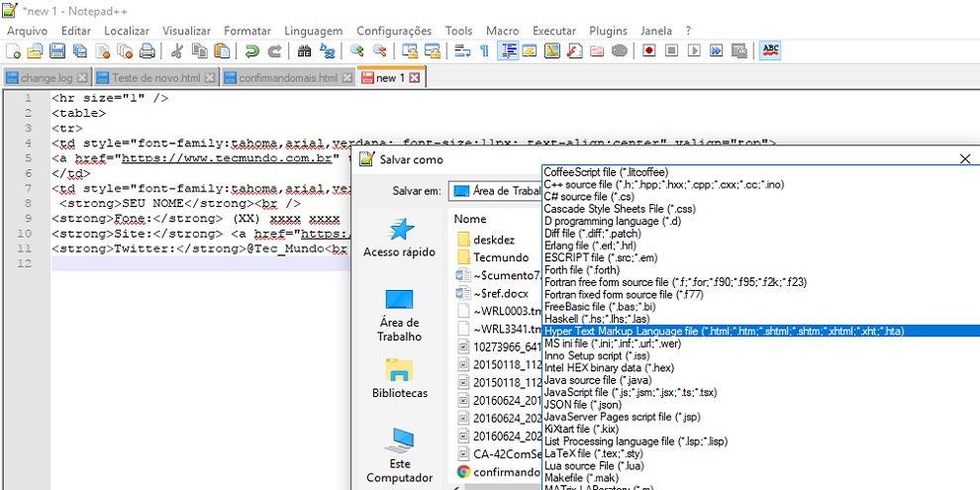Image resolution: width=980 pixels, height=490 pixels.
Task: Toggle synchronized vertical scrolling icon
Action: 410,51
